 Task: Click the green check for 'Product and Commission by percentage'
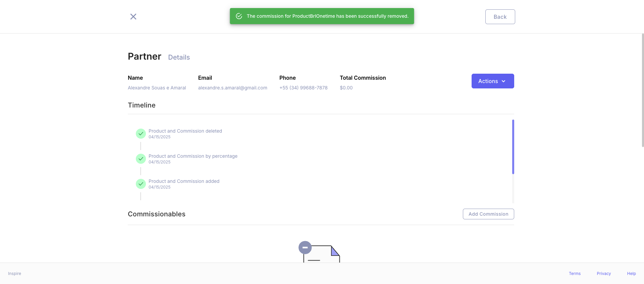point(141,159)
